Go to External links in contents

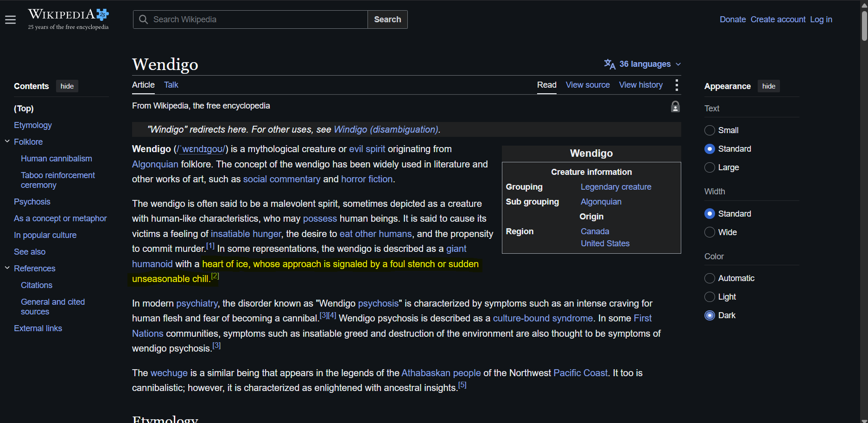(x=38, y=328)
